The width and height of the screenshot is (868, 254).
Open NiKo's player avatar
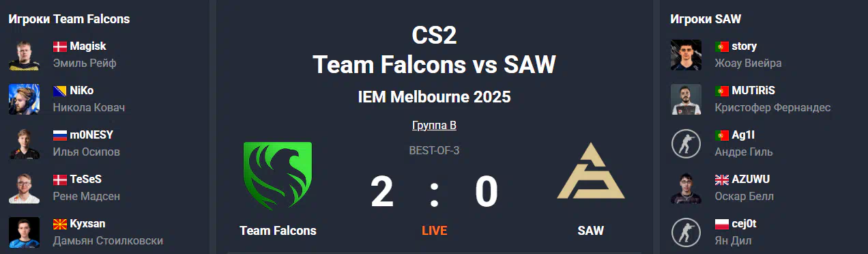(25, 99)
